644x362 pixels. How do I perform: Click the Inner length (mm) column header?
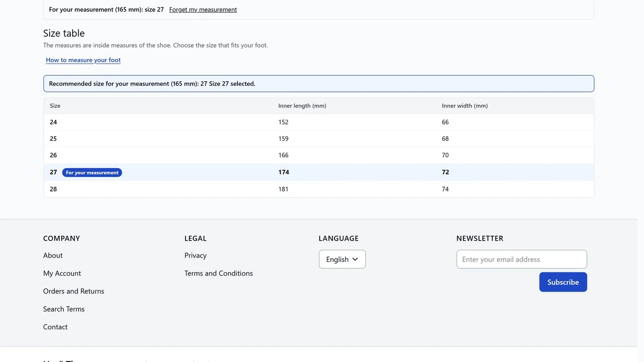(x=302, y=106)
